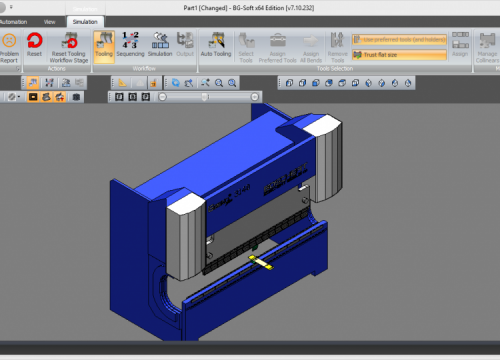
Task: Open the Sequencing workflow stage
Action: (130, 44)
